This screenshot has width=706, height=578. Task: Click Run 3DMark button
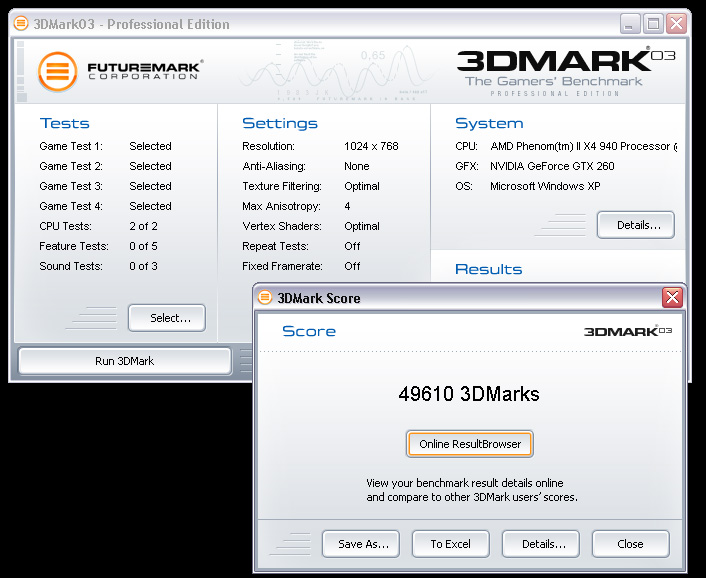coord(125,361)
